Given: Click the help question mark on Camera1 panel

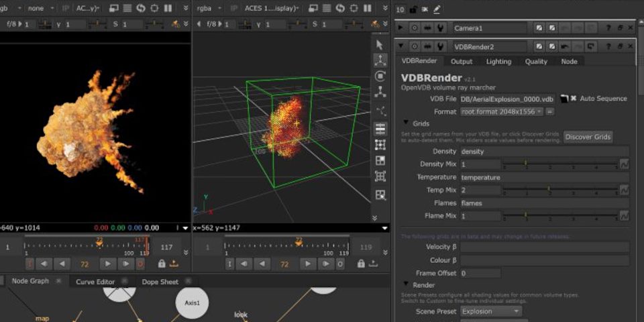Looking at the screenshot, I should (x=608, y=28).
